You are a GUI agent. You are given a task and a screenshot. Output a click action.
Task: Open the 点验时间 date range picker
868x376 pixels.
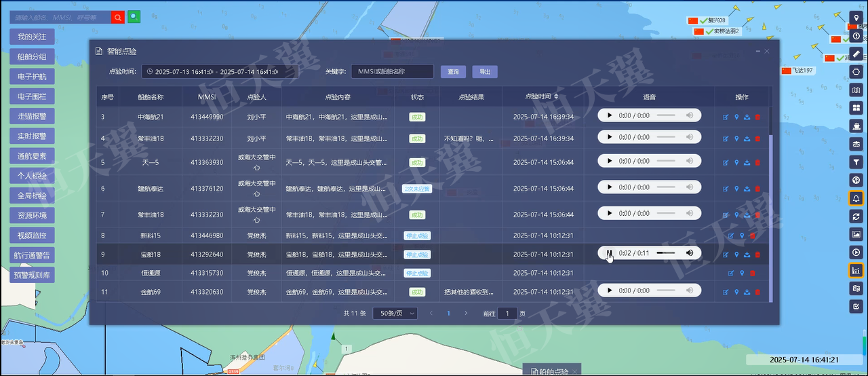[x=220, y=71]
